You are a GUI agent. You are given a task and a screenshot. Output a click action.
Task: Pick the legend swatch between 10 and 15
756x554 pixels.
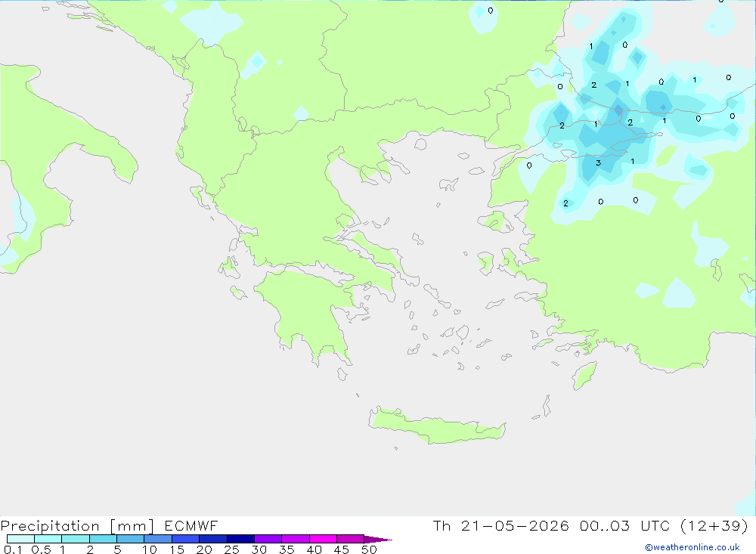[158, 539]
